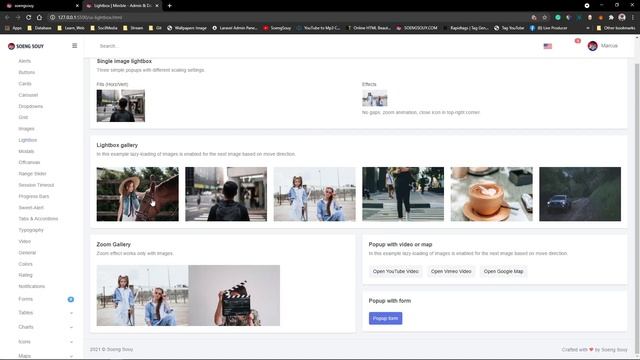Click the blue Popup form button
640x360 pixels.
pos(385,318)
